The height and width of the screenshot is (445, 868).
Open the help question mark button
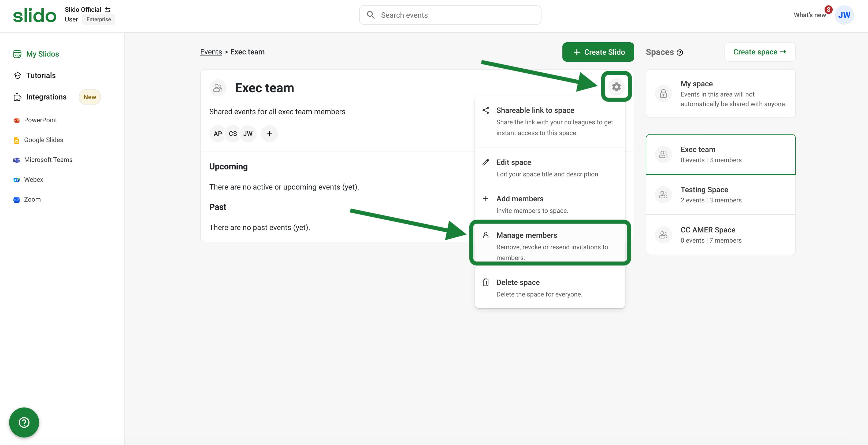coord(24,422)
